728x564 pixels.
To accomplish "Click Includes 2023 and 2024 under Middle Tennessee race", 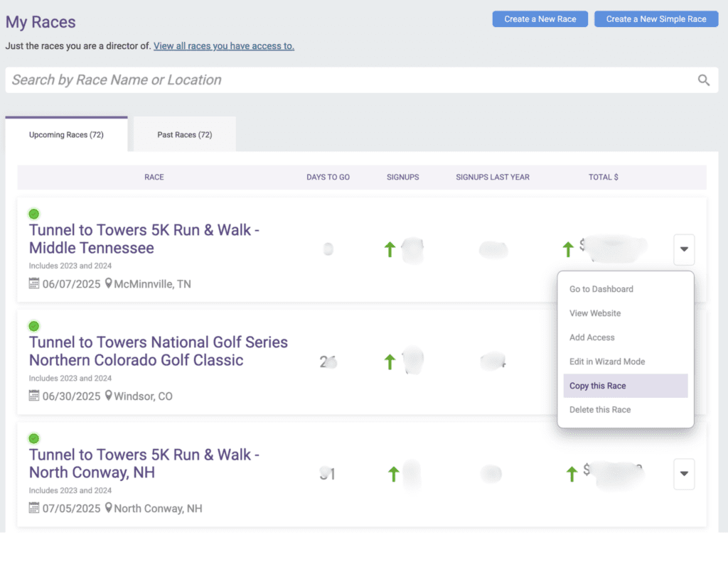I will coord(70,266).
